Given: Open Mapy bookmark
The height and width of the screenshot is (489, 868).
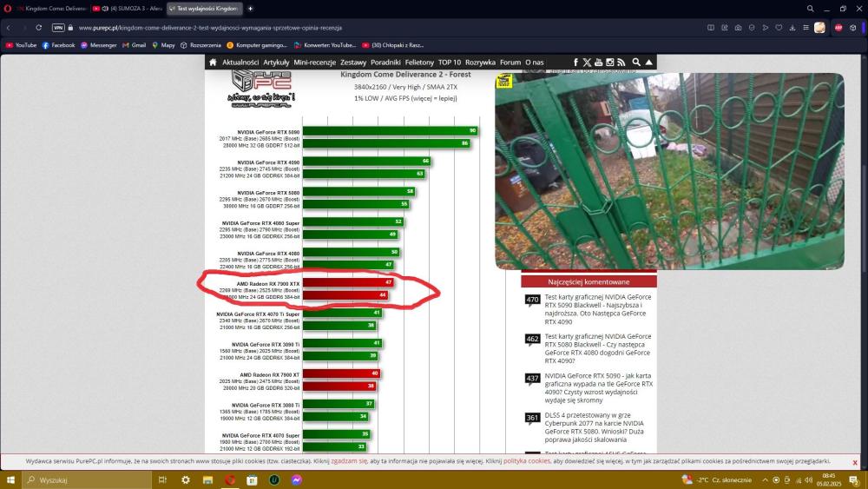Looking at the screenshot, I should (x=163, y=45).
